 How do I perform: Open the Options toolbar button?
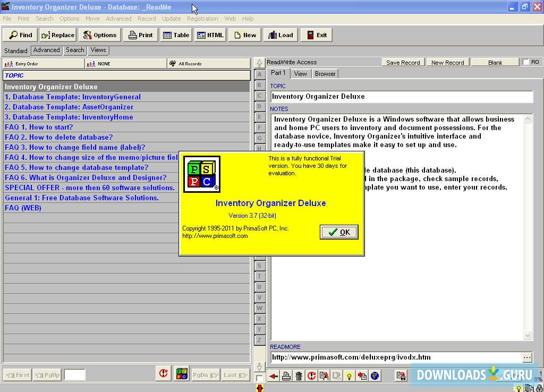(99, 35)
